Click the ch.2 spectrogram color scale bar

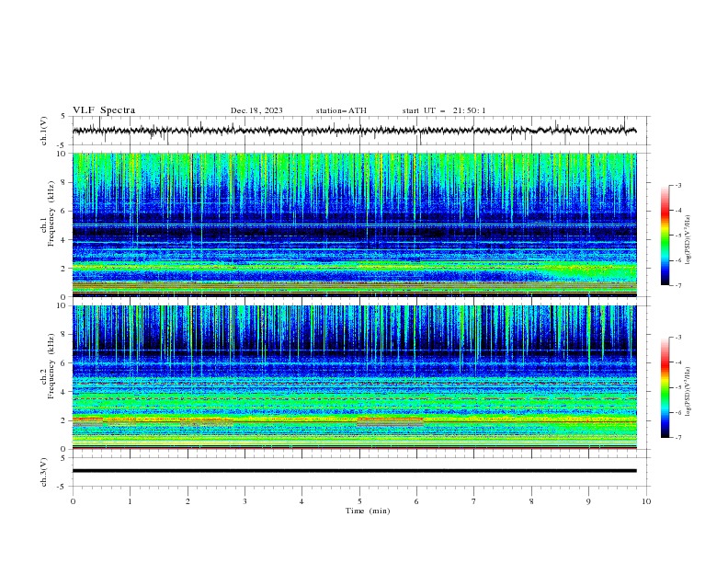click(665, 387)
